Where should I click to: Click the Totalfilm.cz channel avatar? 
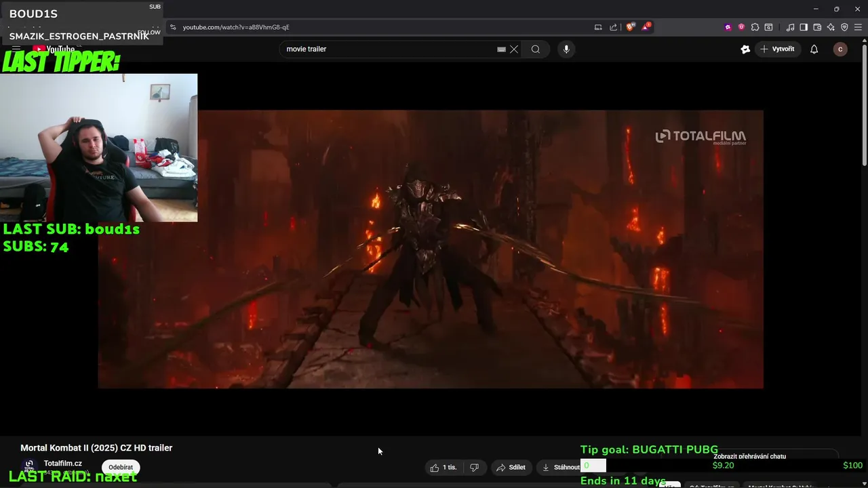29,466
